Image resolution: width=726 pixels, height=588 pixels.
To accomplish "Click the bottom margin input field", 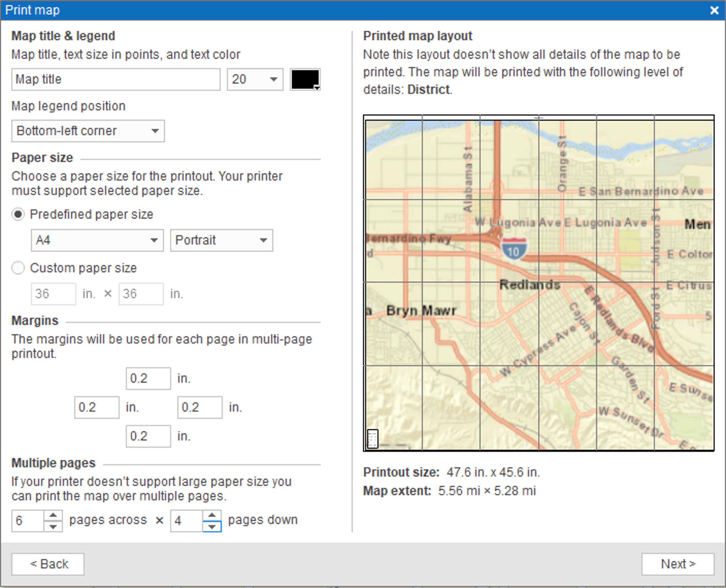I will click(x=148, y=436).
